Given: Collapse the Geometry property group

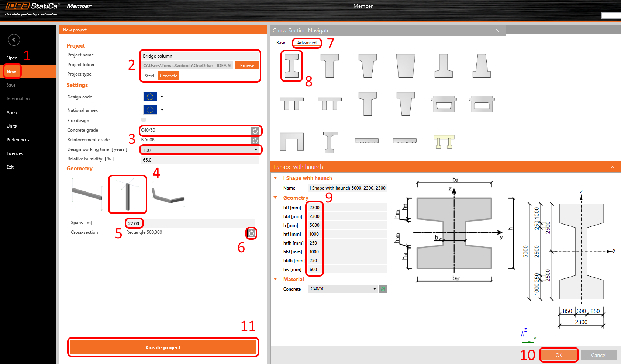Looking at the screenshot, I should 275,198.
